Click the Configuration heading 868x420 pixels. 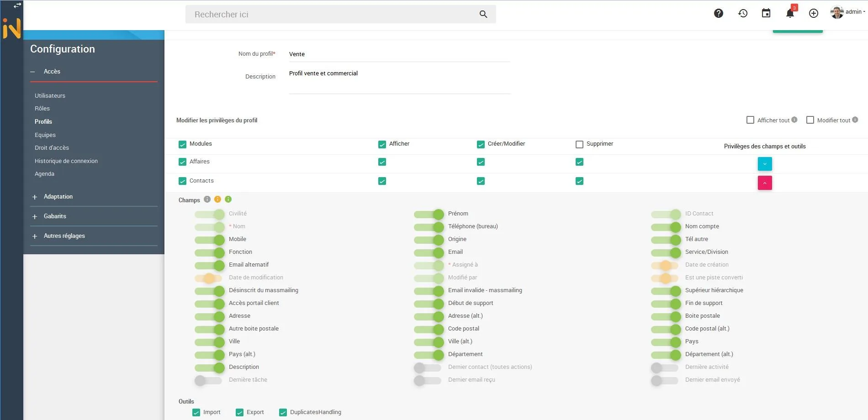[x=63, y=49]
